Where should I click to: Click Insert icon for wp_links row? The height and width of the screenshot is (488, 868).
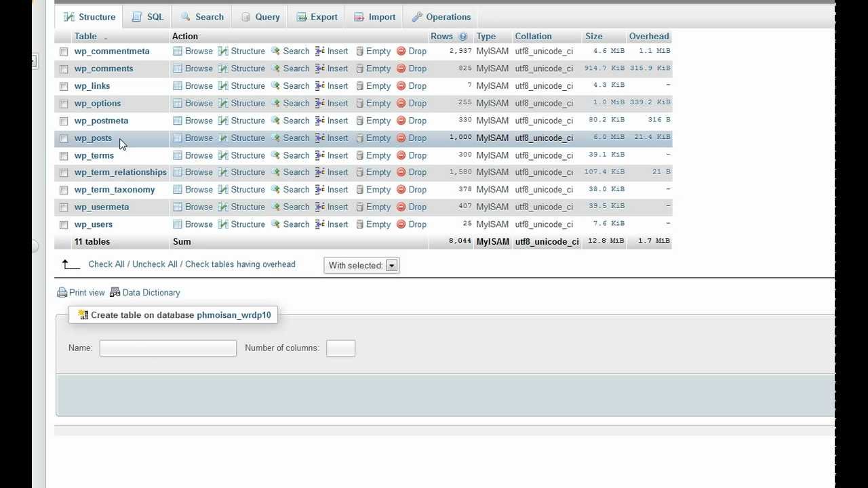pyautogui.click(x=320, y=86)
